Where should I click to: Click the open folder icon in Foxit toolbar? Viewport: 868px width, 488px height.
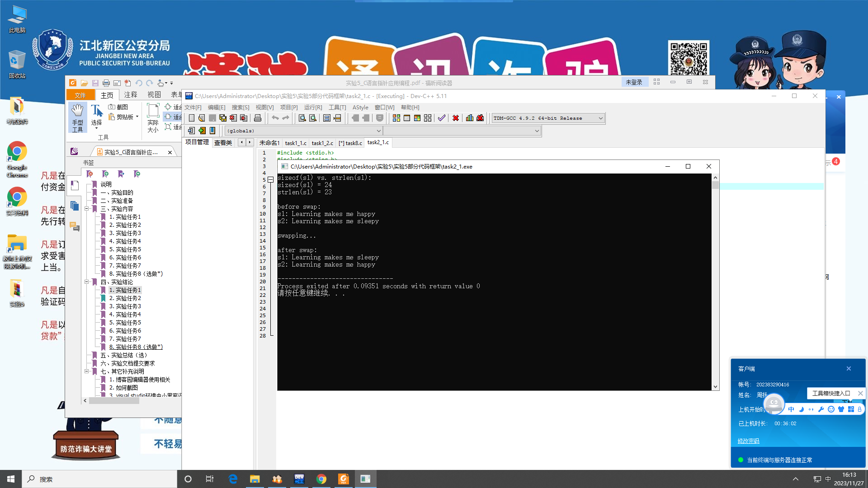click(84, 83)
